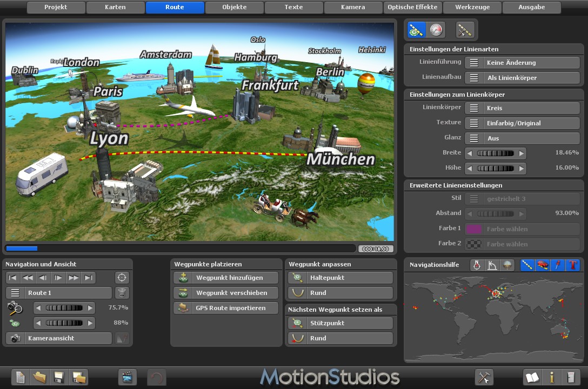Increase Breite with the right slider arrow
This screenshot has width=588, height=389.
522,152
